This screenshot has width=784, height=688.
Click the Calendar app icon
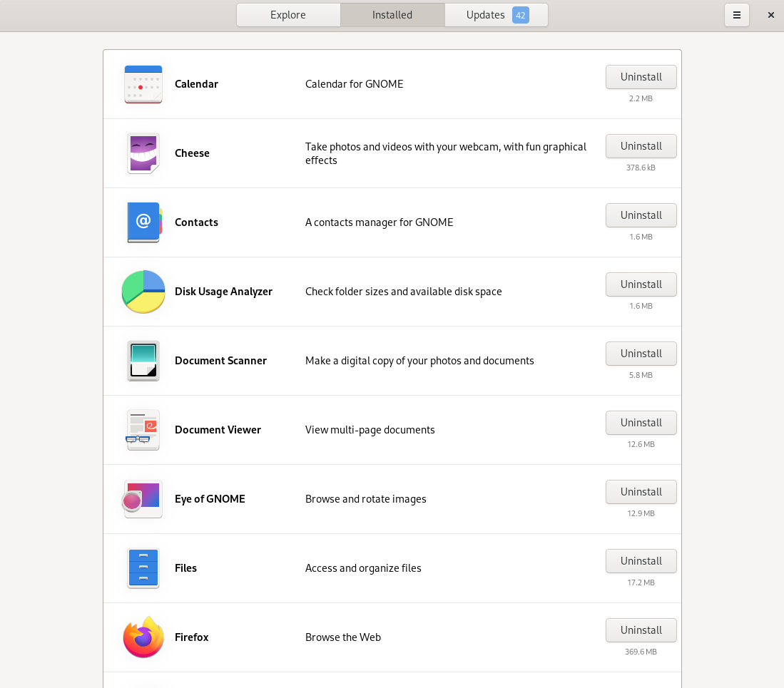click(x=143, y=84)
